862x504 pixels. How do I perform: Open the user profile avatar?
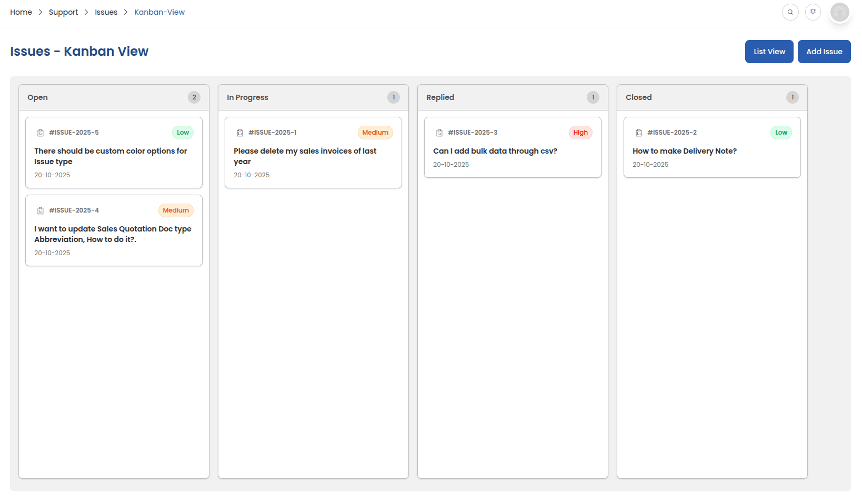coord(839,12)
